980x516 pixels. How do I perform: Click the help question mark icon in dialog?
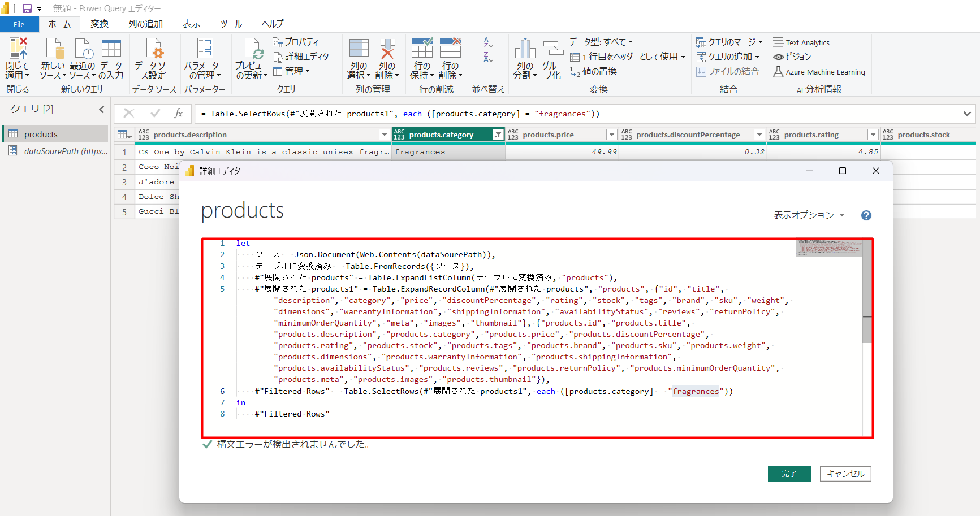[866, 215]
